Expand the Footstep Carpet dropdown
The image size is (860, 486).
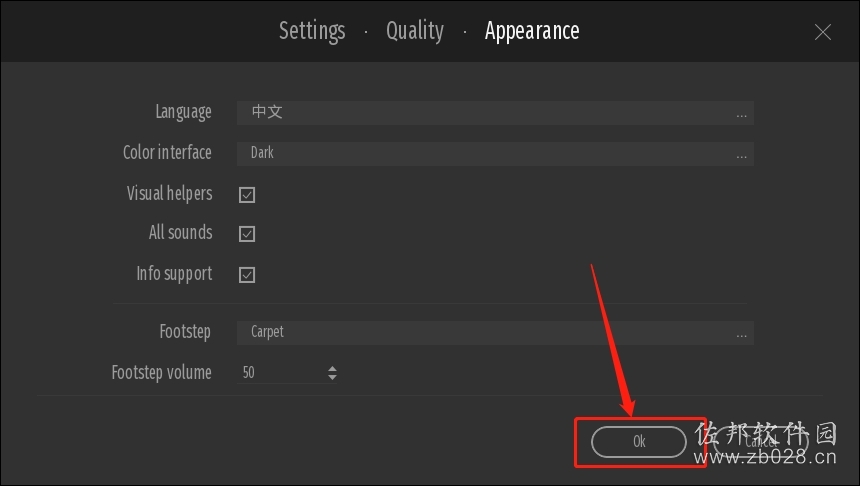click(495, 332)
